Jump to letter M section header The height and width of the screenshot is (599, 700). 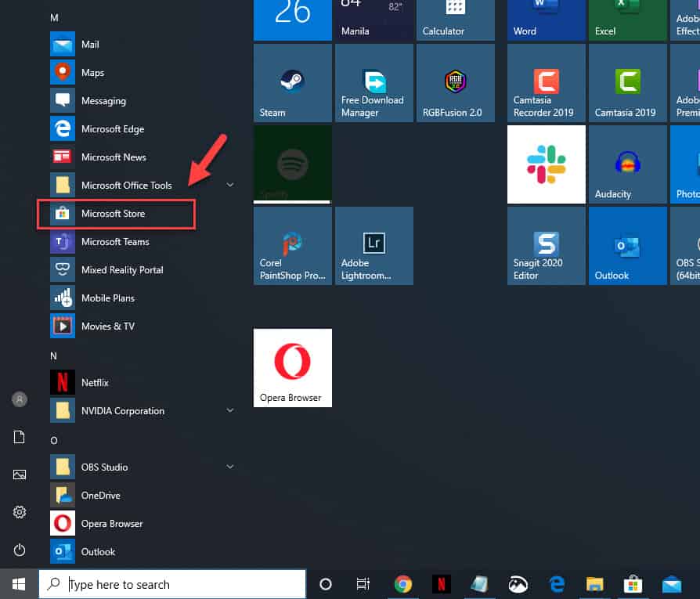[x=54, y=18]
